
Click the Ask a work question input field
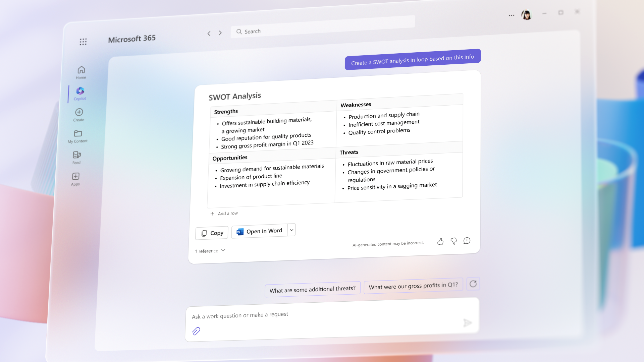coord(332,314)
